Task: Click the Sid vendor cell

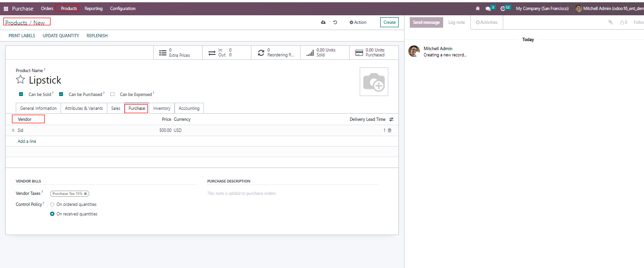Action: tap(21, 130)
